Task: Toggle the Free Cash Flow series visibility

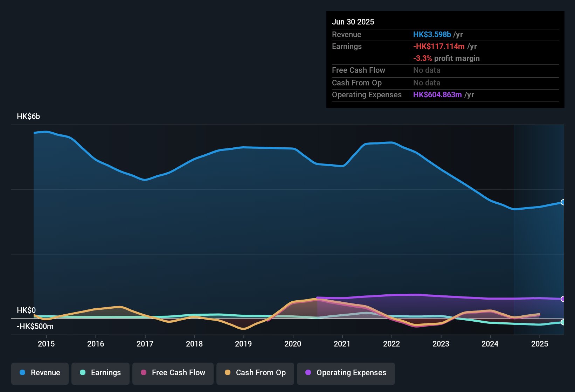Action: click(x=173, y=373)
